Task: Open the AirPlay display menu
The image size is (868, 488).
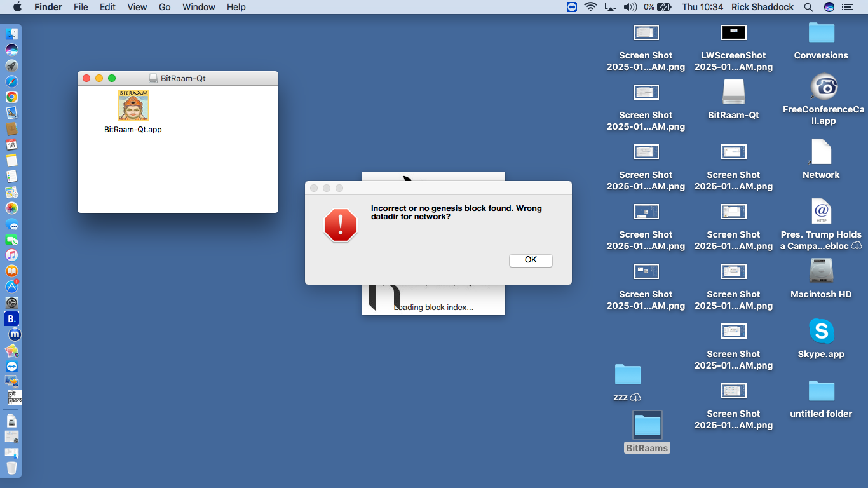Action: (x=611, y=7)
